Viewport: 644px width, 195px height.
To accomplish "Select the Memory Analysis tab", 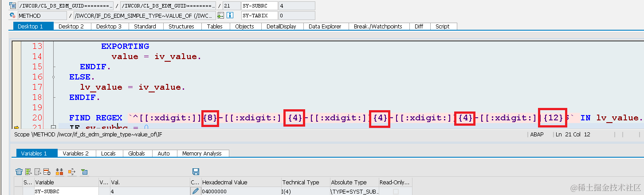I will [x=202, y=153].
